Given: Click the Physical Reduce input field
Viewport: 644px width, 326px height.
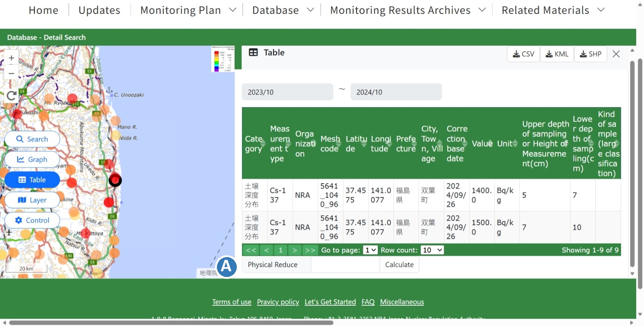Looking at the screenshot, I should 345,265.
